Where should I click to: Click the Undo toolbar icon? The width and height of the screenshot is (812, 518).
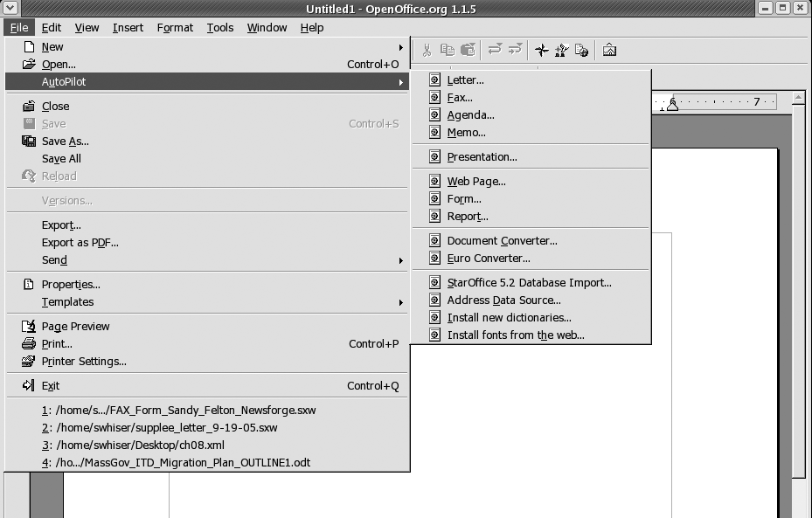[x=495, y=50]
